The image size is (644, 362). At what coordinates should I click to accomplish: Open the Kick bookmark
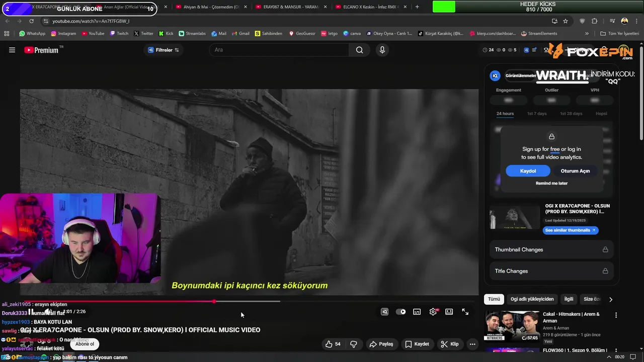tap(166, 34)
